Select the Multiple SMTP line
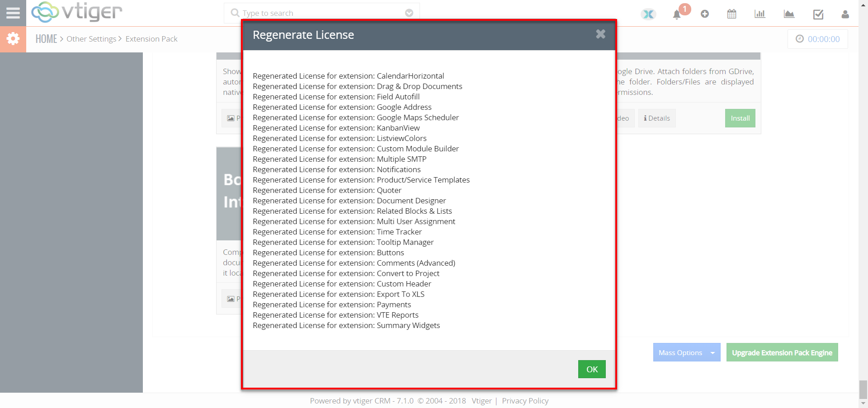This screenshot has height=408, width=868. pyautogui.click(x=340, y=159)
